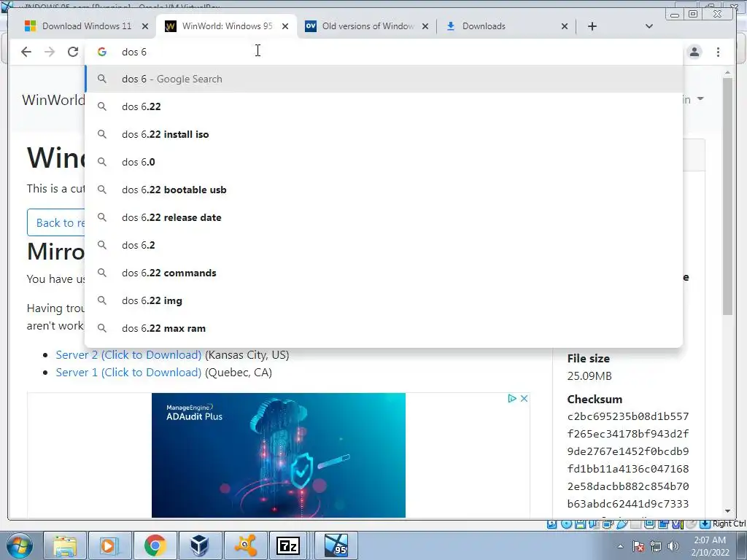
Task: Open the Chrome three-dot menu
Action: click(718, 52)
